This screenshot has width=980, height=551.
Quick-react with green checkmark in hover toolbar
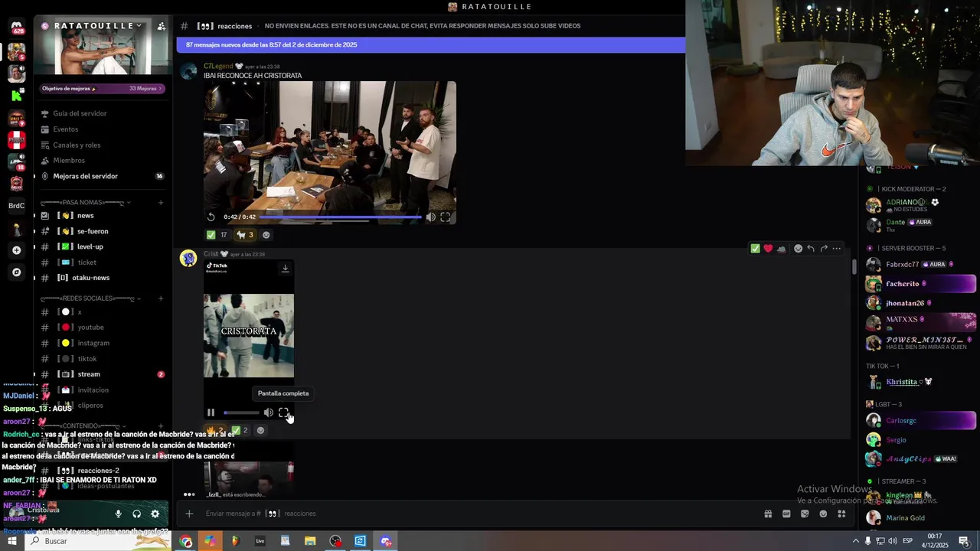coord(755,248)
